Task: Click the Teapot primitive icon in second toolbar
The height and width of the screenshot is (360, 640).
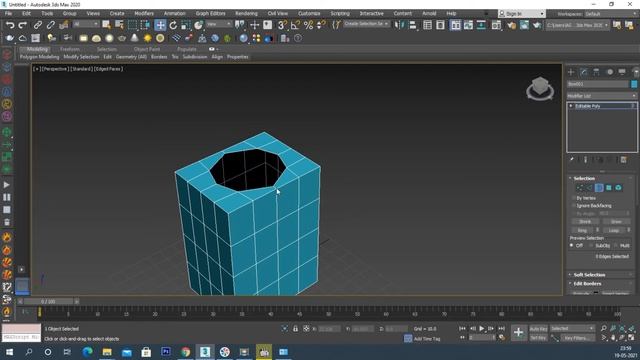Action: click(x=122, y=38)
